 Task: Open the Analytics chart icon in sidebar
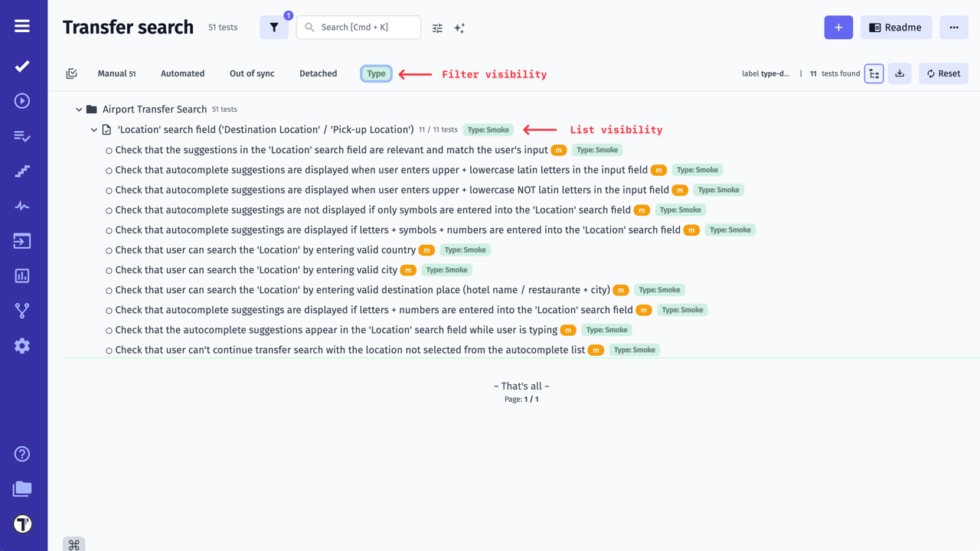point(22,275)
